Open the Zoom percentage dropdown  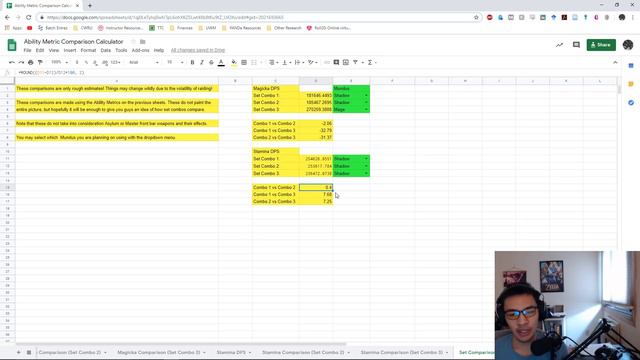point(59,62)
